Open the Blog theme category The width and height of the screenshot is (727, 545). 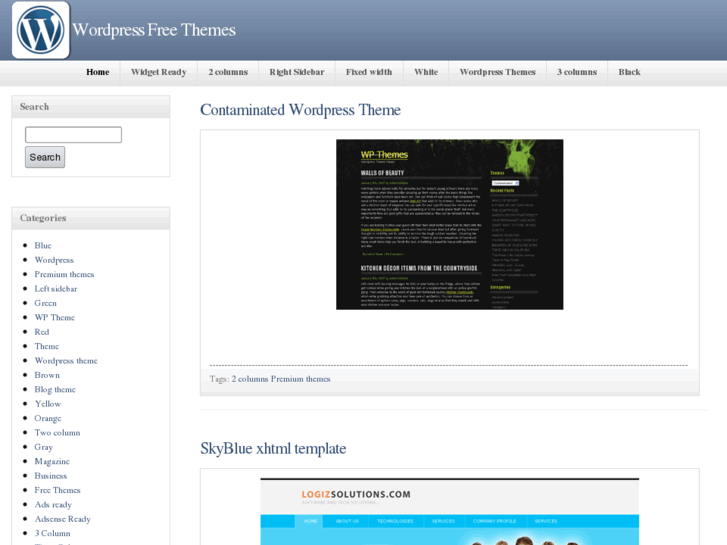55,389
